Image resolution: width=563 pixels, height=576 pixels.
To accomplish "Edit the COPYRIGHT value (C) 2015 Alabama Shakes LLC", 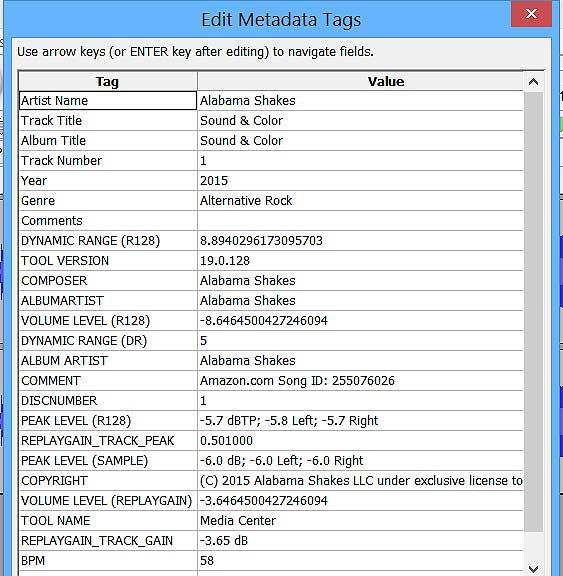I will [361, 481].
